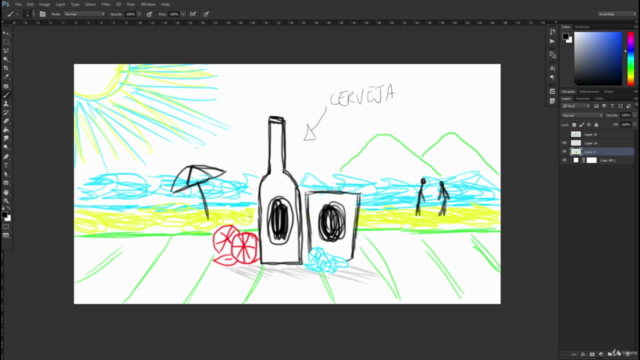Enable airbrush-style build-up icon
This screenshot has width=640, height=360.
pyautogui.click(x=193, y=14)
